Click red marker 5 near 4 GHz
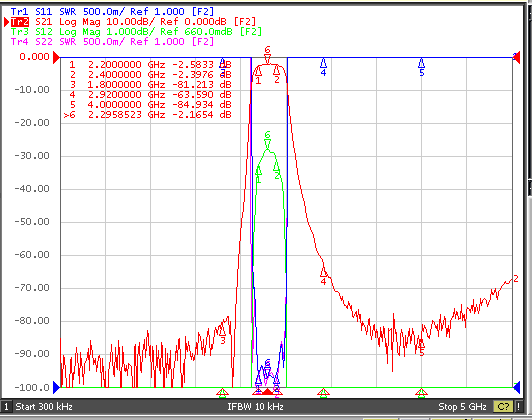Image resolution: width=532 pixels, height=420 pixels. (421, 348)
